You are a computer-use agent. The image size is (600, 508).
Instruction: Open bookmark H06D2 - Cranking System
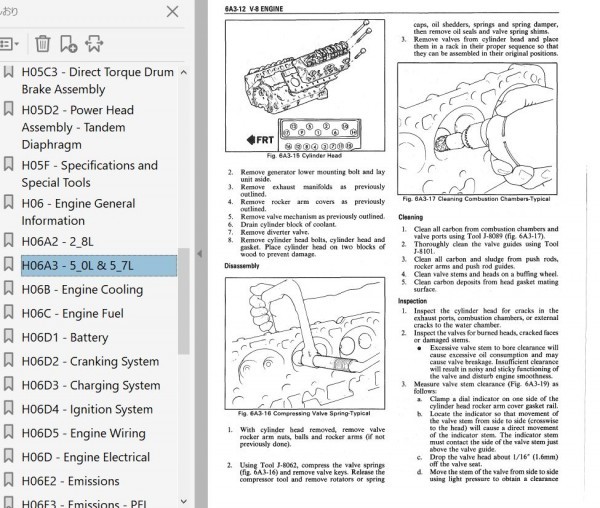pos(90,361)
